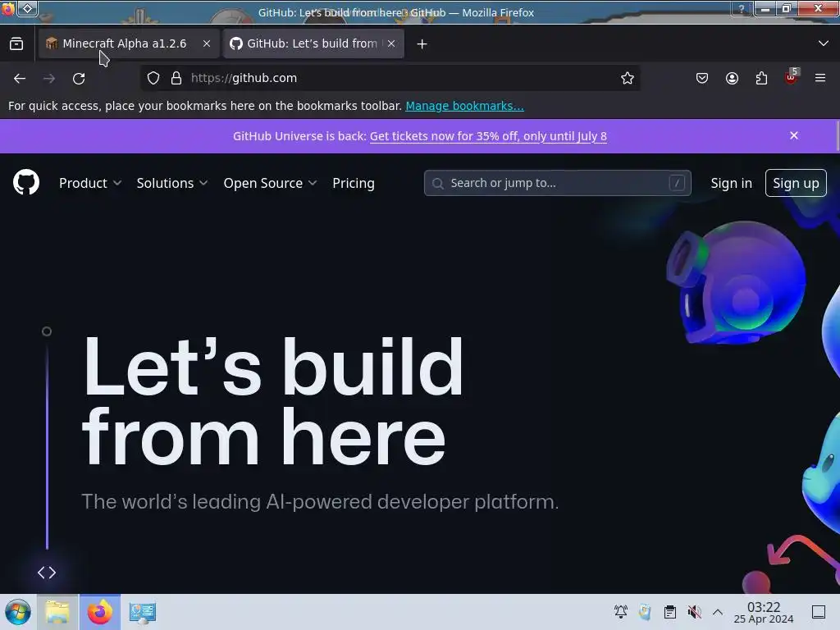Dismiss the GitHub Universe banner
Viewport: 840px width, 630px height.
click(x=794, y=135)
